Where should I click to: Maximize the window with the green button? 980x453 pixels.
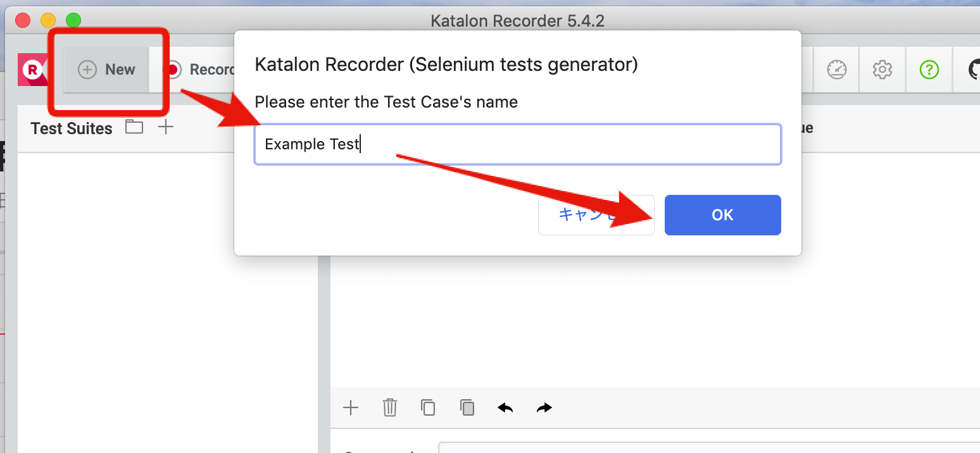(x=73, y=20)
